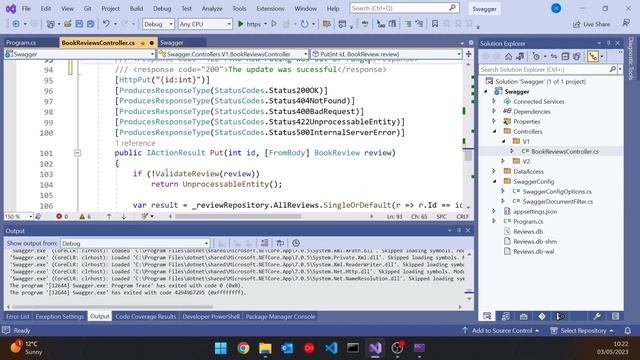This screenshot has height=360, width=640.
Task: Open the Package Manager Console tab
Action: 280,316
